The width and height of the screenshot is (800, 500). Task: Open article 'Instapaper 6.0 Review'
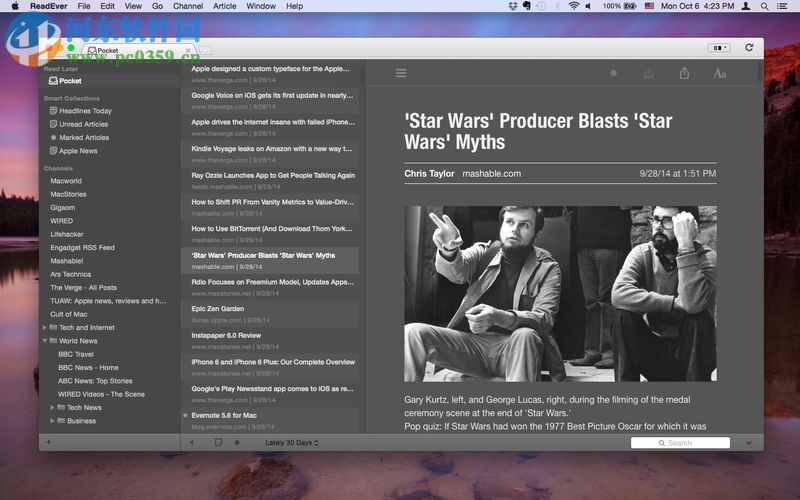point(270,340)
